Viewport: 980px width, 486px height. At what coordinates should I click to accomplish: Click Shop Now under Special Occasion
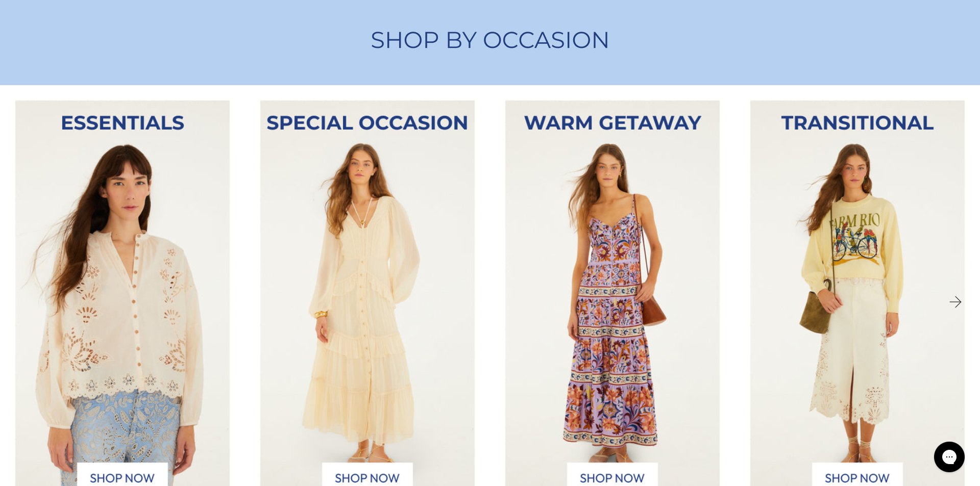(367, 475)
